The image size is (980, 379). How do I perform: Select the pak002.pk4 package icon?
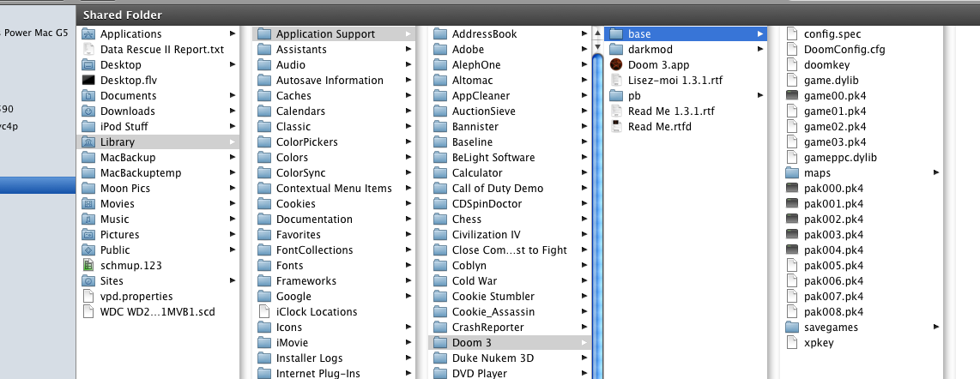(x=793, y=220)
